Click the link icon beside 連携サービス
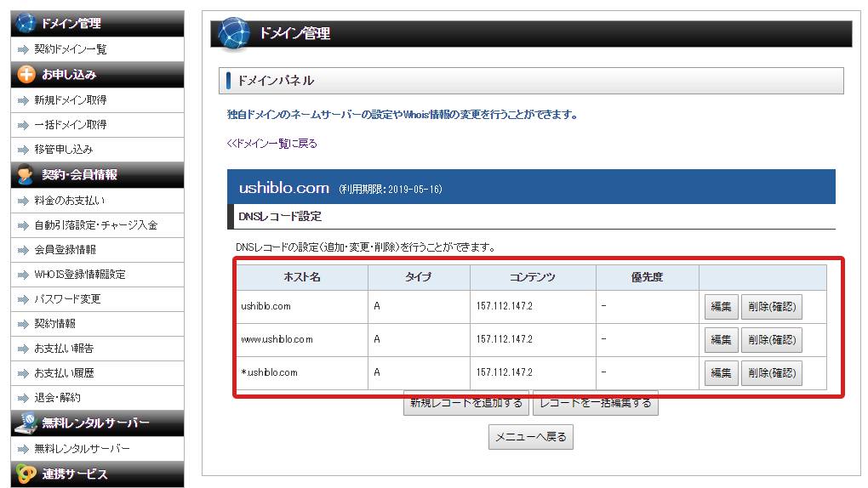 (26, 474)
